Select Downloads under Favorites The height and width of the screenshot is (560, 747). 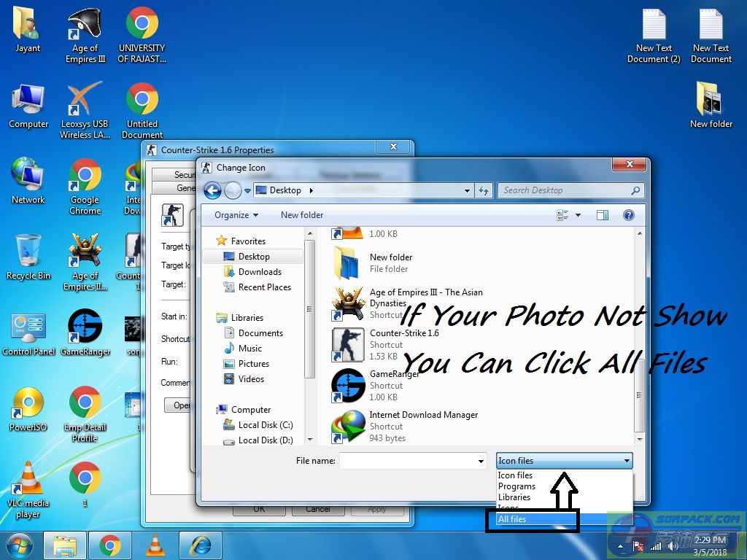260,272
